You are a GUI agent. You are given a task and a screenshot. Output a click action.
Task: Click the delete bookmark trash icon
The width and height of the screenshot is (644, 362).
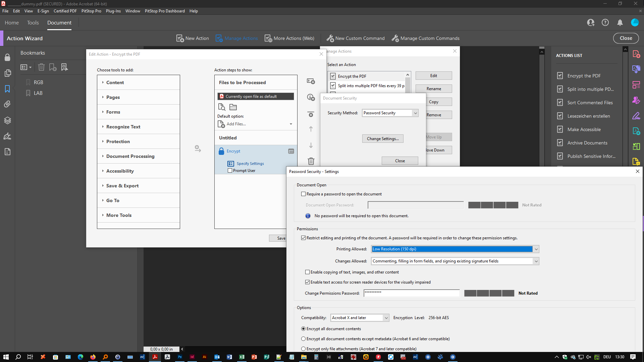(x=41, y=67)
